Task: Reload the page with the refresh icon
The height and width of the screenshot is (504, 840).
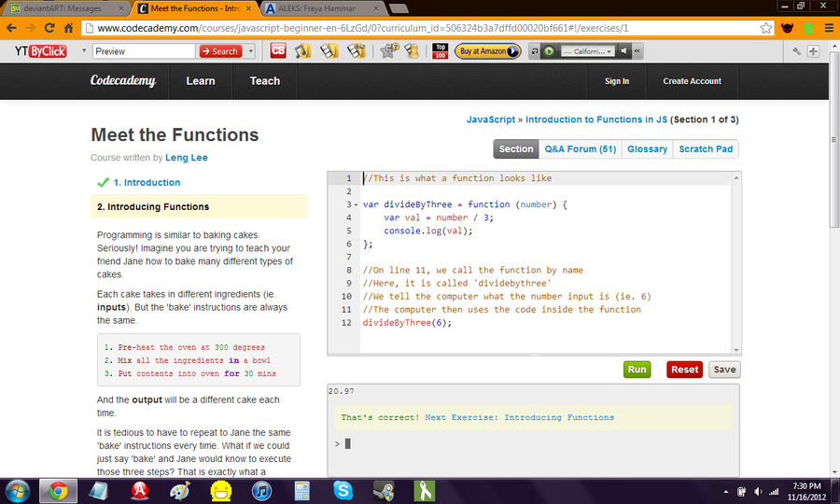Action: click(49, 28)
